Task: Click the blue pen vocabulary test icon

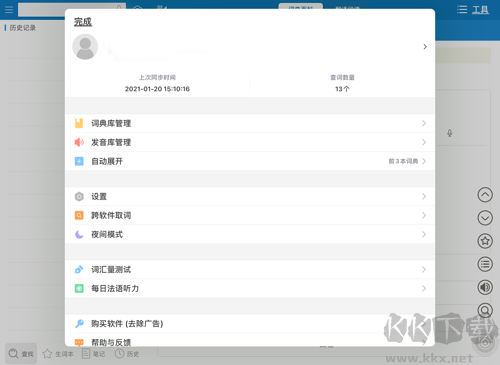Action: point(79,269)
